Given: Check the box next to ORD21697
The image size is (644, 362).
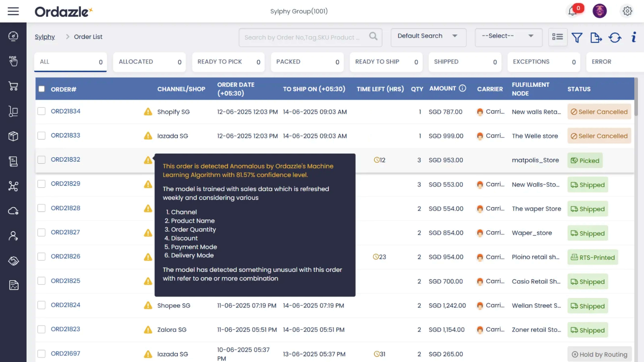Looking at the screenshot, I should click(41, 354).
